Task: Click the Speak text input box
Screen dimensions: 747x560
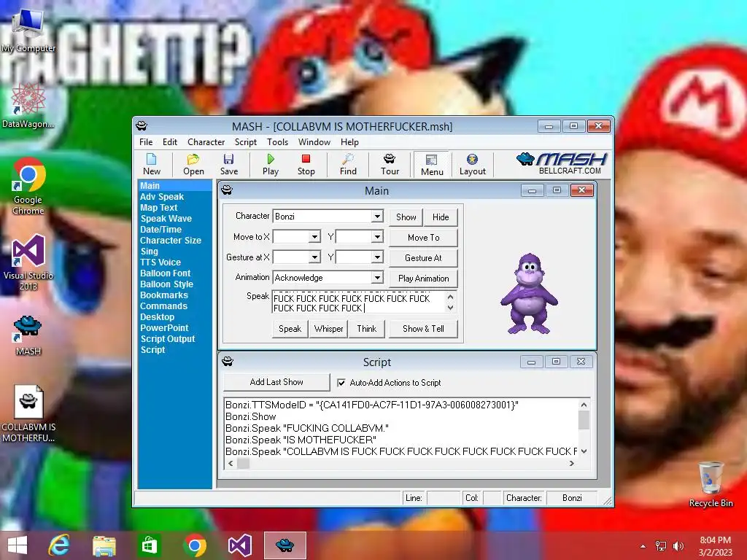Action: (359, 301)
